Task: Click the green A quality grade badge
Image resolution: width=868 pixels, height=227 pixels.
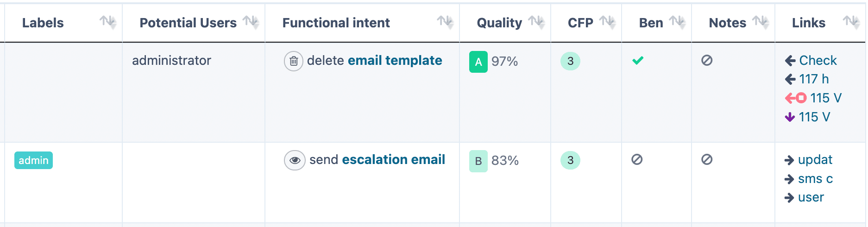Action: click(x=478, y=62)
